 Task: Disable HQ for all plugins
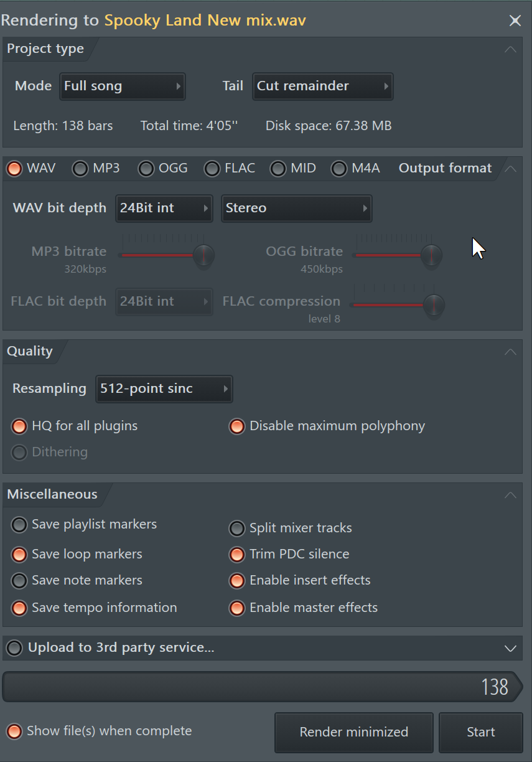pos(20,426)
